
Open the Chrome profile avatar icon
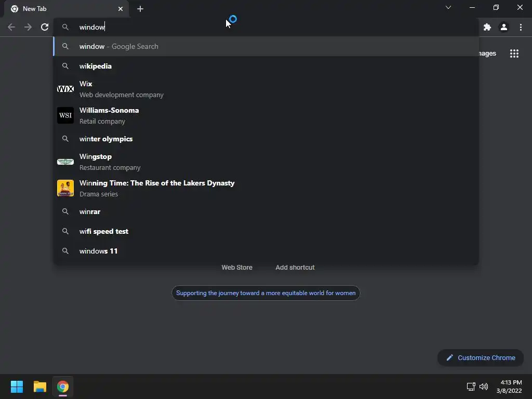coord(504,27)
